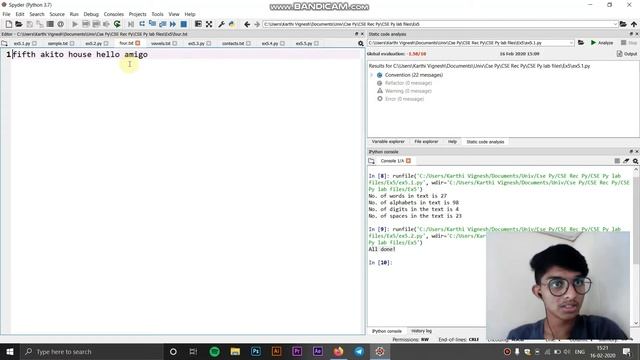Close the four.txt editor tab
Image resolution: width=640 pixels, height=360 pixels.
coord(138,43)
